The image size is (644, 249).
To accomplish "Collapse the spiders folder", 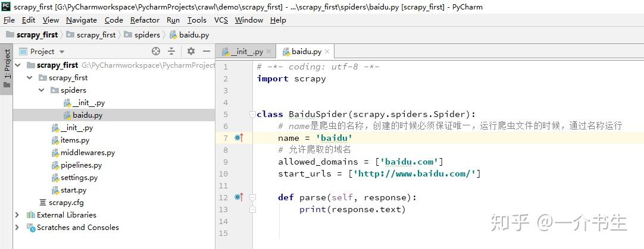I will pyautogui.click(x=42, y=90).
